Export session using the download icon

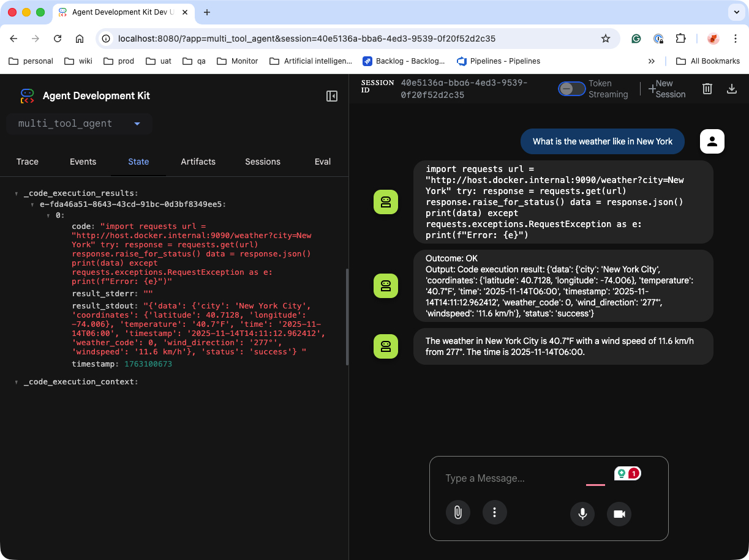coord(731,89)
